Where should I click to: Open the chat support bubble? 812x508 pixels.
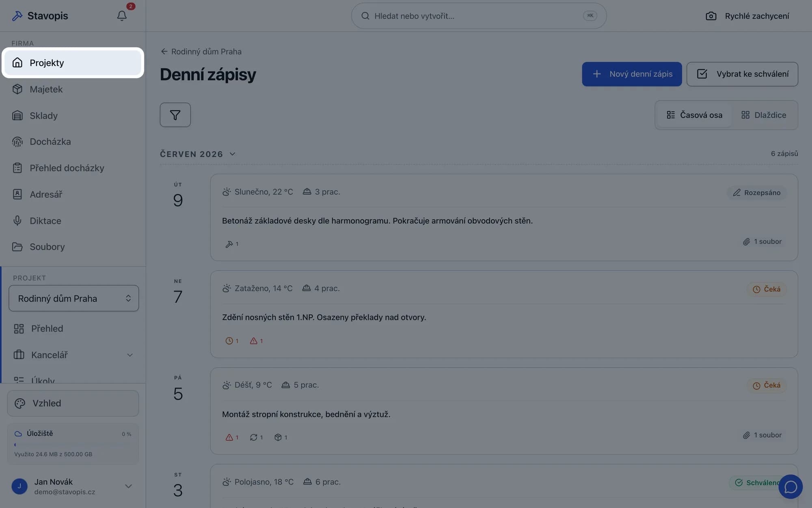(x=790, y=486)
